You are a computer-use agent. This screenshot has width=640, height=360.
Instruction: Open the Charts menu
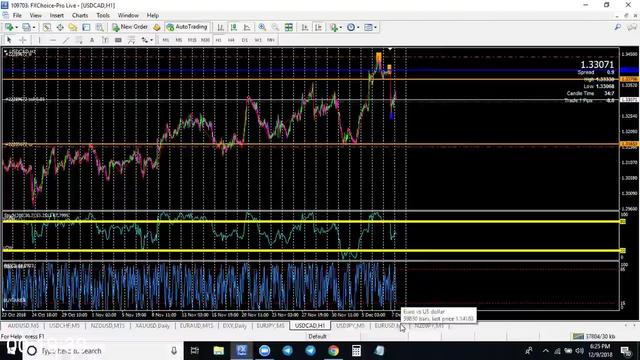pos(80,16)
